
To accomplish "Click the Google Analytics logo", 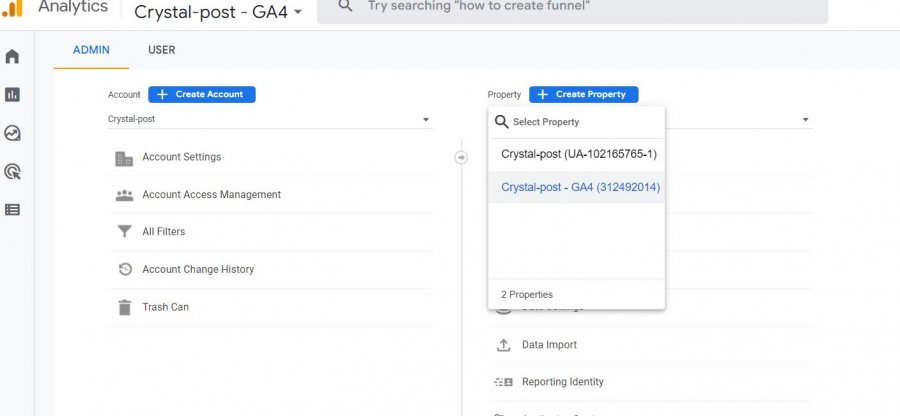I will 12,9.
